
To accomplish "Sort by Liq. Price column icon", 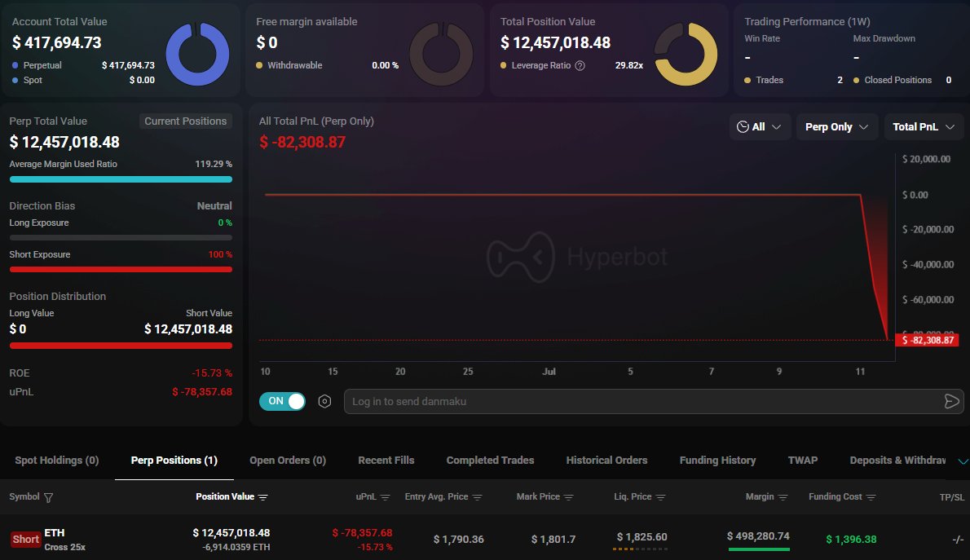I will point(660,497).
